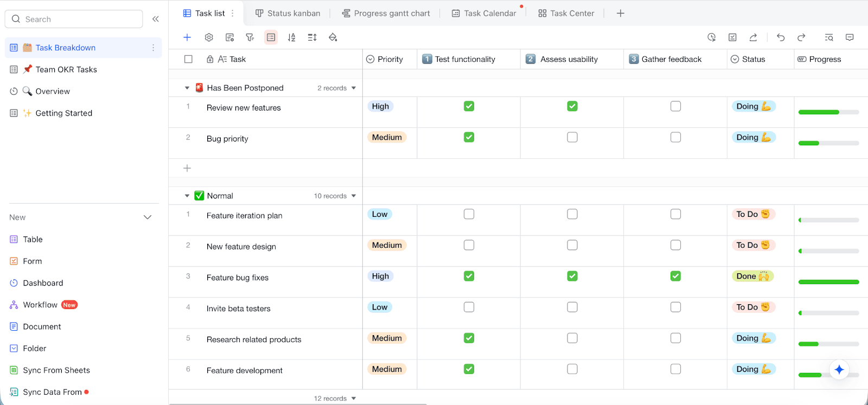Open the sort A-Z icon
Viewport: 868px width, 405px height.
coord(291,37)
